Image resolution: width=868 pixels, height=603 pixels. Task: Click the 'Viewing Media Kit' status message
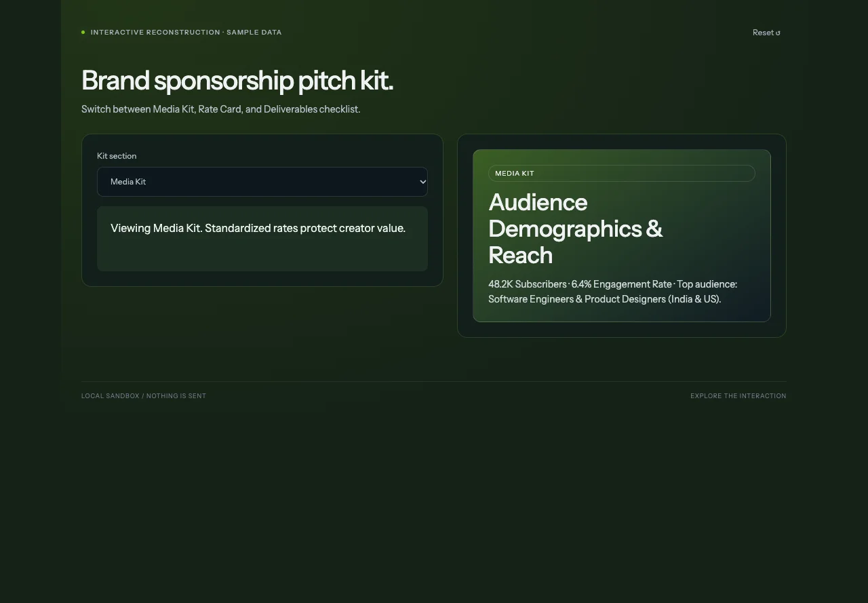coord(262,239)
